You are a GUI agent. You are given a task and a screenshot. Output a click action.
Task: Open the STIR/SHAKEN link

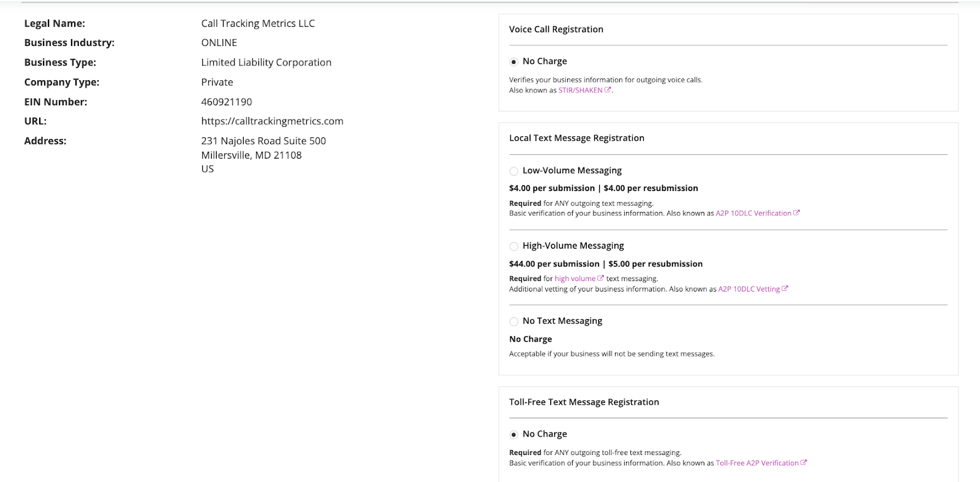tap(580, 90)
